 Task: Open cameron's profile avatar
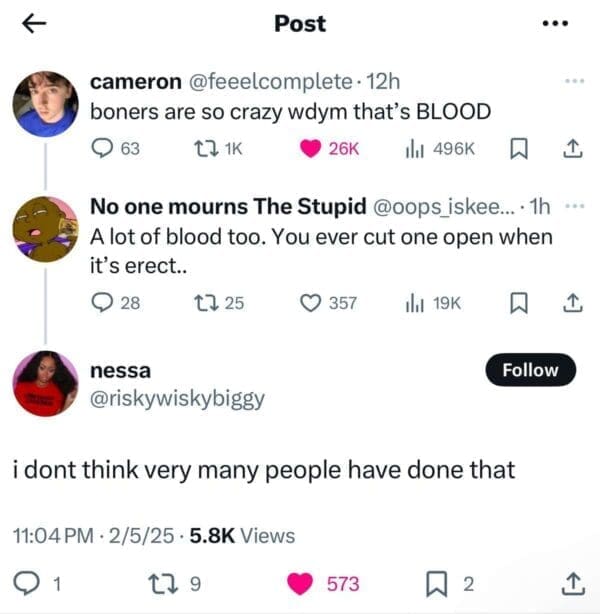point(45,103)
